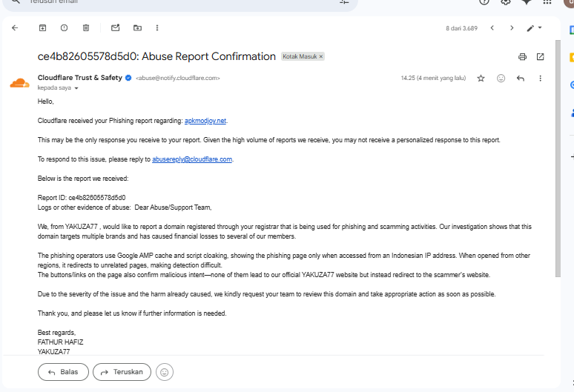Viewport: 574px width, 392px height.
Task: Click the Teruskan forward button
Action: tap(122, 372)
